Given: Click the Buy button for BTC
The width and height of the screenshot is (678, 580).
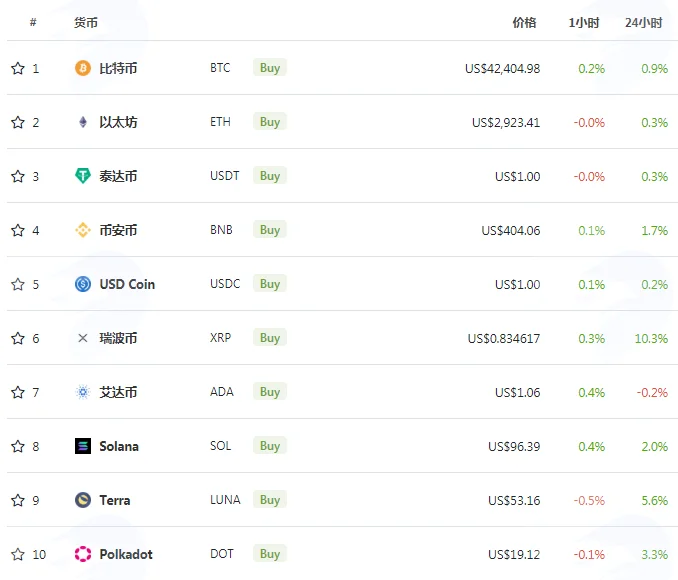Looking at the screenshot, I should tap(270, 67).
